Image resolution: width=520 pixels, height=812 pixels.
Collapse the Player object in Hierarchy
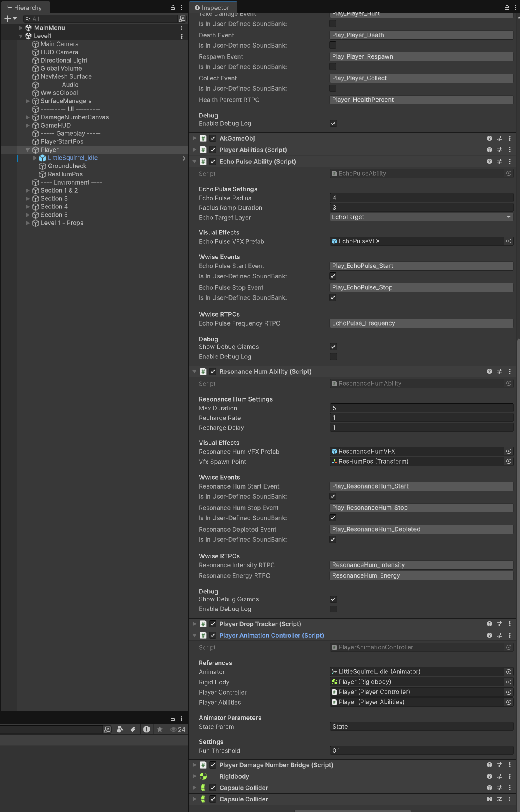[x=28, y=150]
